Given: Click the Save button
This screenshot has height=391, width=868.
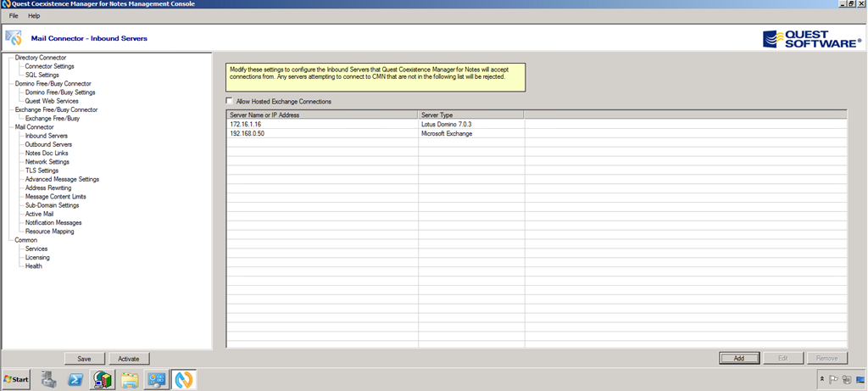Looking at the screenshot, I should pos(85,359).
